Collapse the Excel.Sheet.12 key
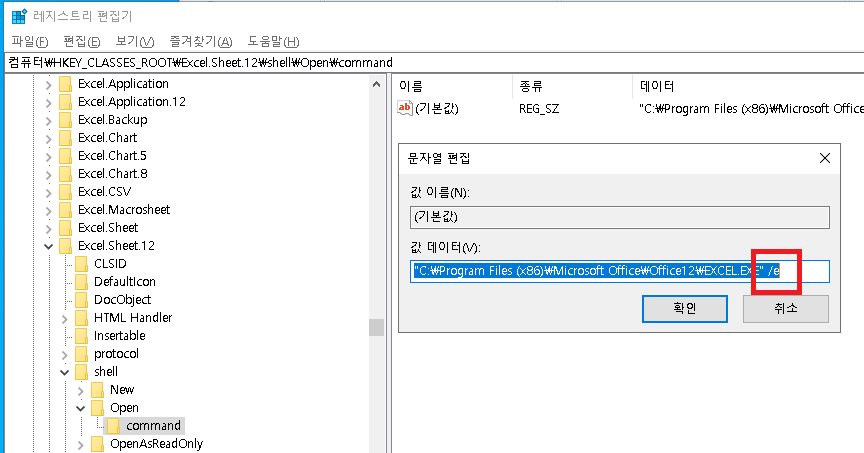864x453 pixels. click(48, 246)
